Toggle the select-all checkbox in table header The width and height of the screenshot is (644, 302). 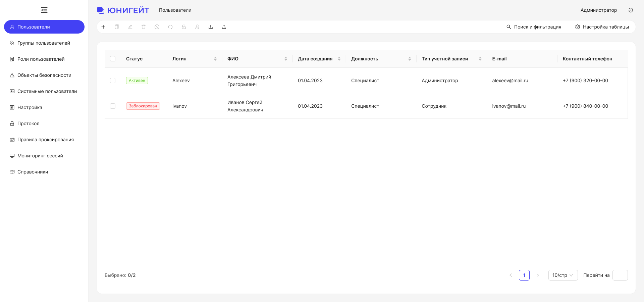pyautogui.click(x=113, y=59)
